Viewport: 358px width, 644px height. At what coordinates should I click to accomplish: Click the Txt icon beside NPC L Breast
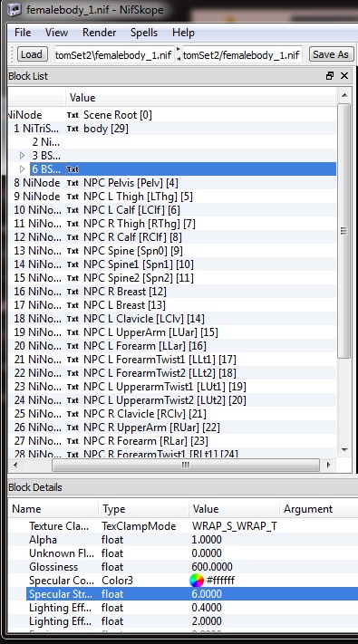73,305
